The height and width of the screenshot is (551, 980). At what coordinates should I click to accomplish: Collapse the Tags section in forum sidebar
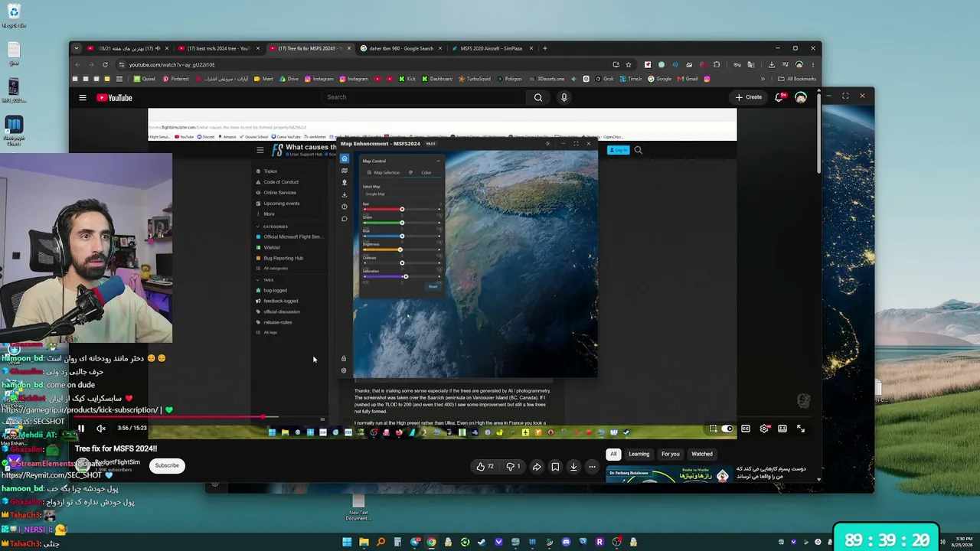258,280
